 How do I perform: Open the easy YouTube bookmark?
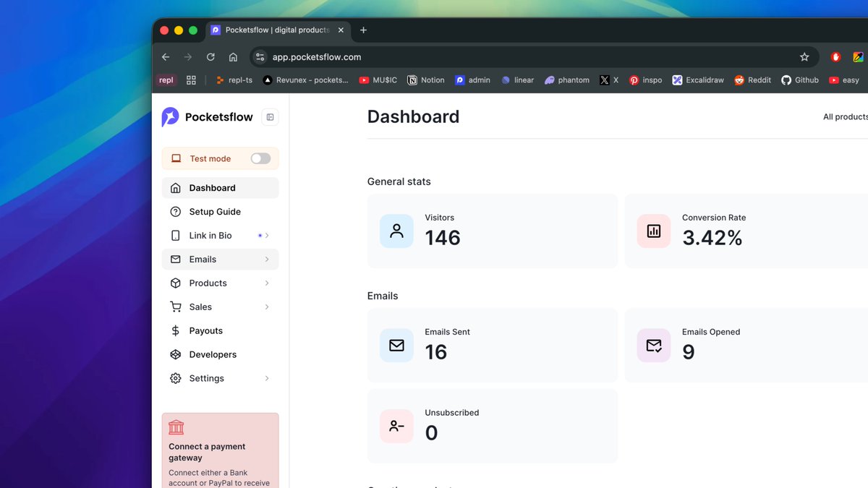tap(844, 80)
